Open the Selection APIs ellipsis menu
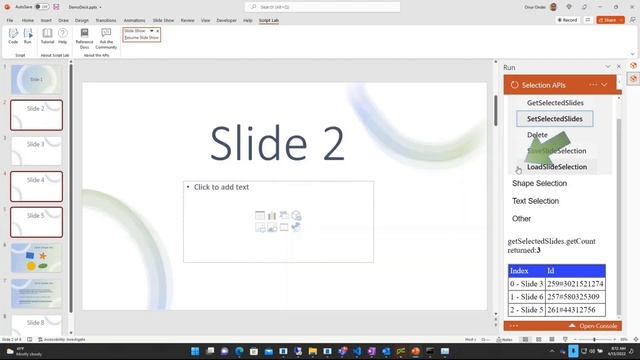640x360 pixels. pyautogui.click(x=593, y=85)
